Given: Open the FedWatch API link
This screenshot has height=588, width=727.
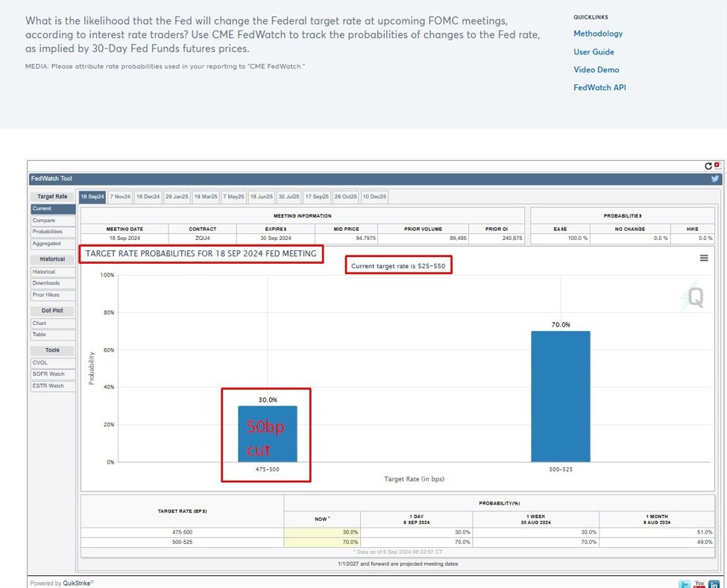Looking at the screenshot, I should tap(599, 87).
